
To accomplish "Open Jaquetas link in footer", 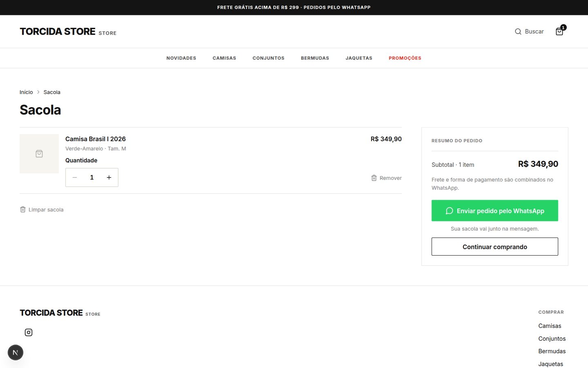I will tap(551, 364).
